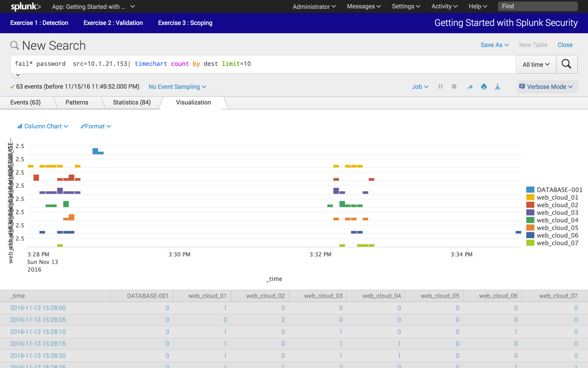Select the Visualization tab
This screenshot has width=588, height=368.
pyautogui.click(x=193, y=102)
